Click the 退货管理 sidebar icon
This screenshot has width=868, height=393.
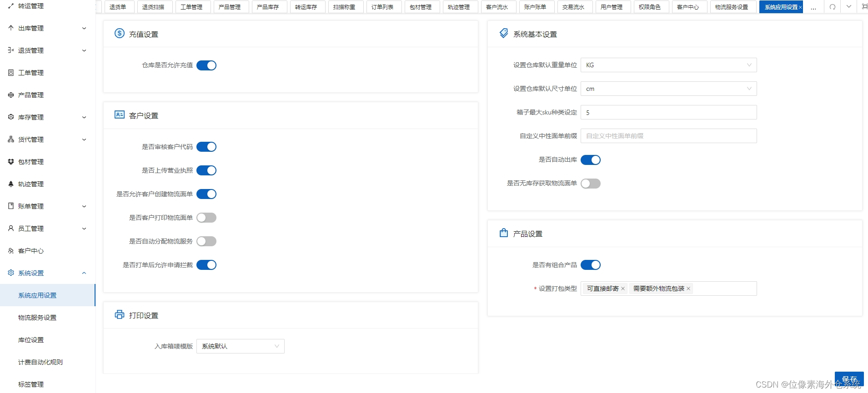[11, 50]
